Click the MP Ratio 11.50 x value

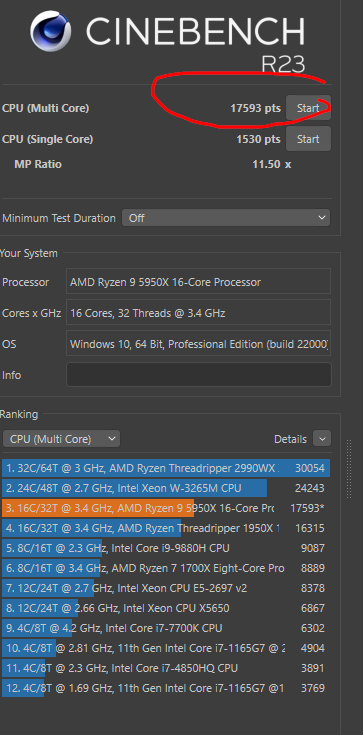272,165
